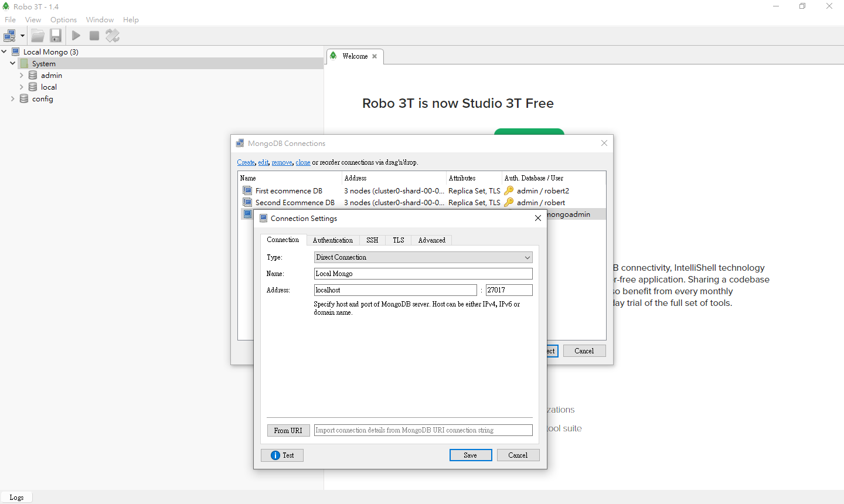Close the Welcome tab with its x
The image size is (844, 504).
[x=375, y=56]
